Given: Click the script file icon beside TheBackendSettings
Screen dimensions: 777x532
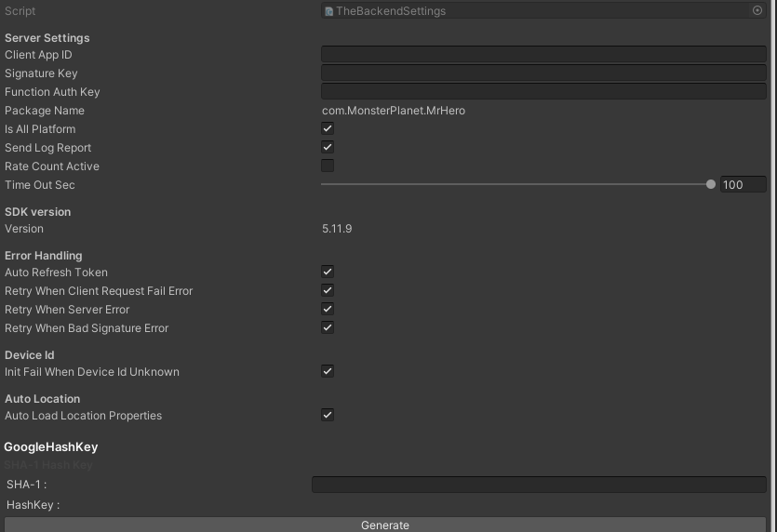Looking at the screenshot, I should (329, 11).
